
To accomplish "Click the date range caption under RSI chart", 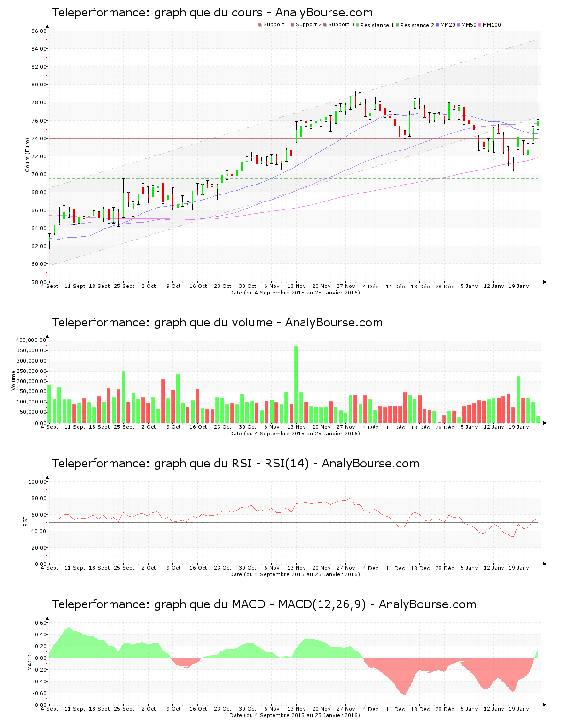I will [x=295, y=574].
